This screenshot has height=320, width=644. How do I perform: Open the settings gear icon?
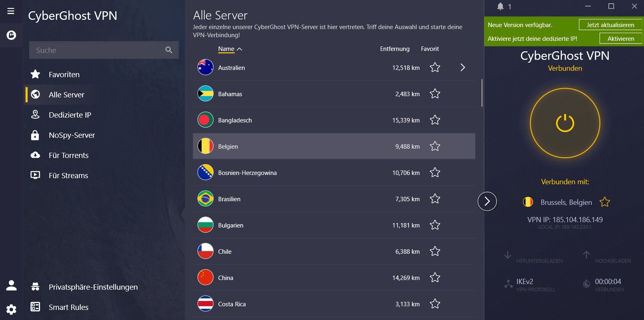(x=11, y=309)
